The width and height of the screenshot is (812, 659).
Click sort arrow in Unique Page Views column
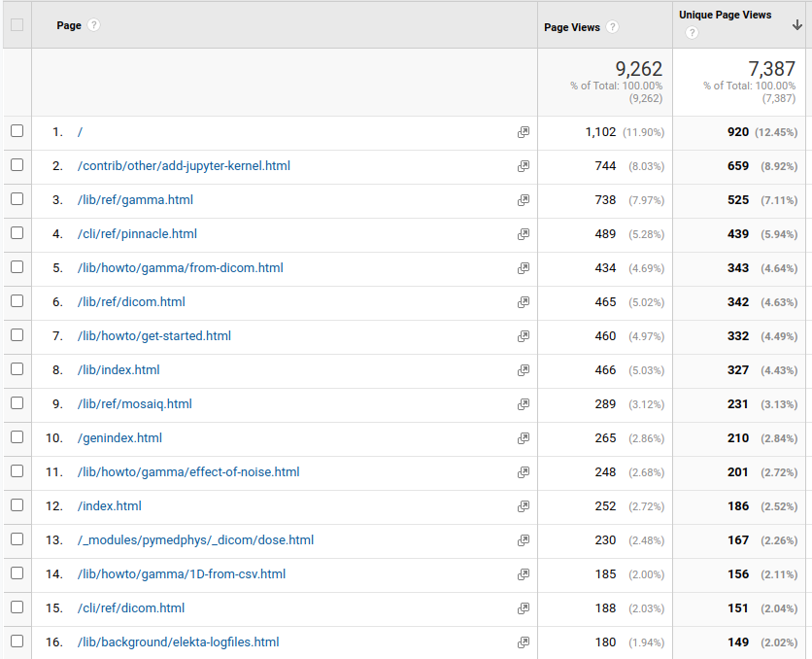[x=797, y=25]
